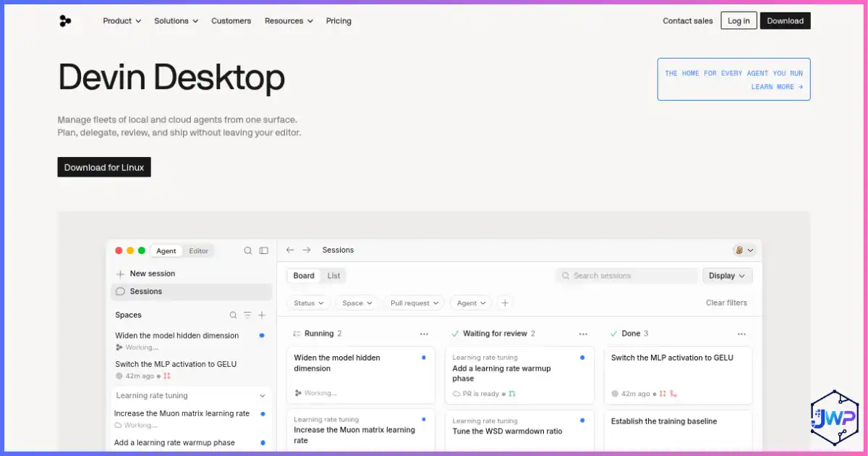
Task: Click Contact sales link
Action: click(688, 21)
